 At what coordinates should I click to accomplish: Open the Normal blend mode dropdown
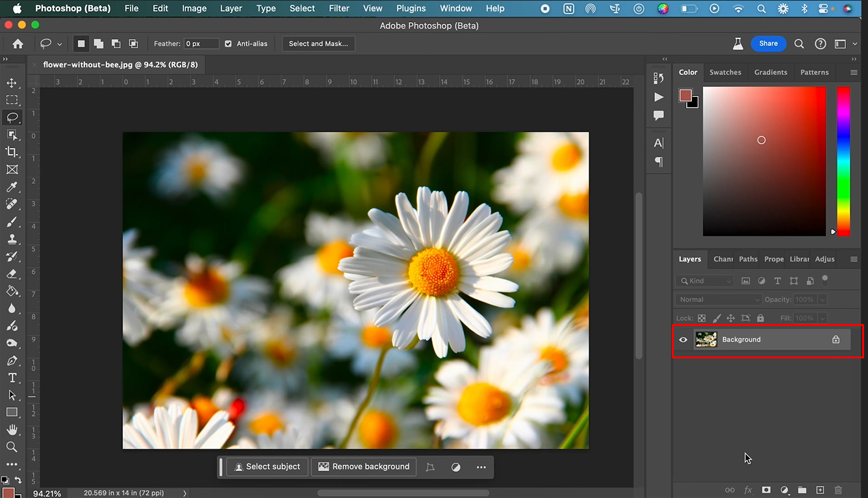[718, 299]
